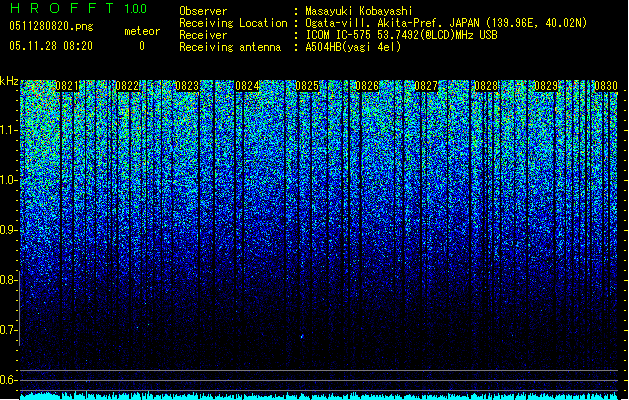Screen dimensions: 629x400
Task: Click the kHz axis unit label
Action: [9, 81]
